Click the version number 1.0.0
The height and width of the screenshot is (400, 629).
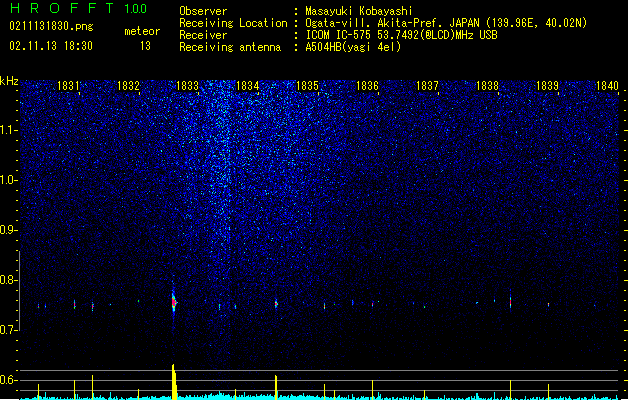(135, 8)
